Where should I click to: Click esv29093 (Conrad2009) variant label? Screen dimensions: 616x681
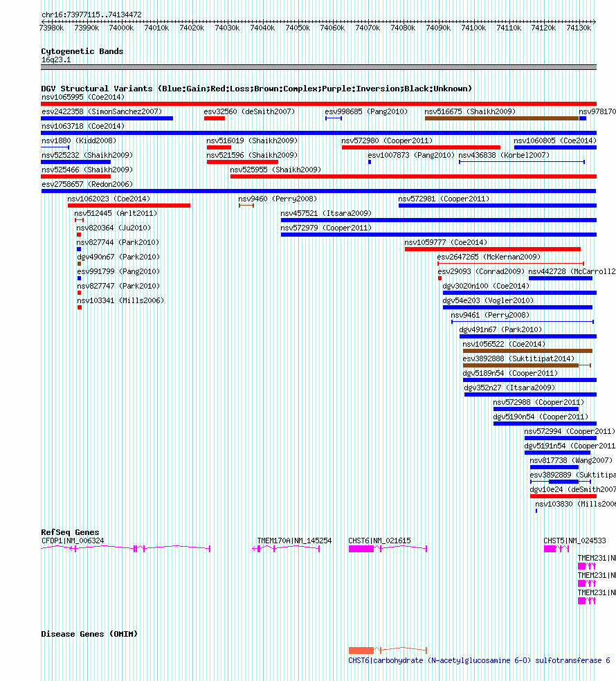(481, 271)
